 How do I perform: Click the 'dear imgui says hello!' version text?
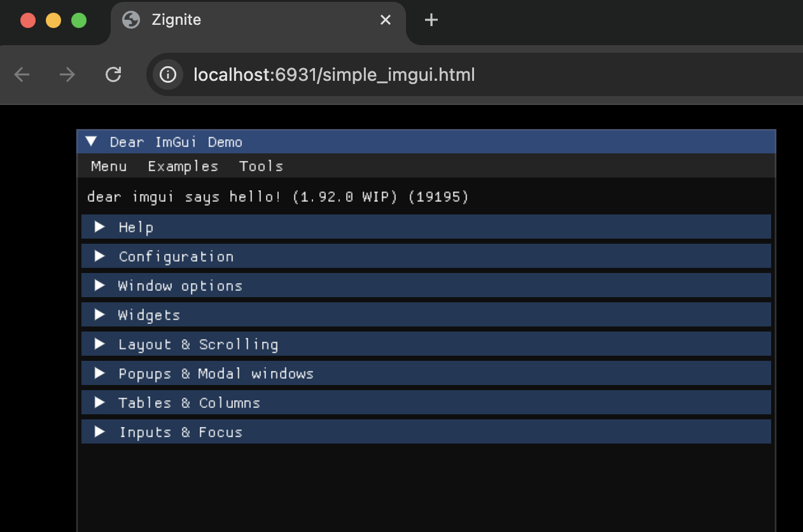(x=278, y=197)
